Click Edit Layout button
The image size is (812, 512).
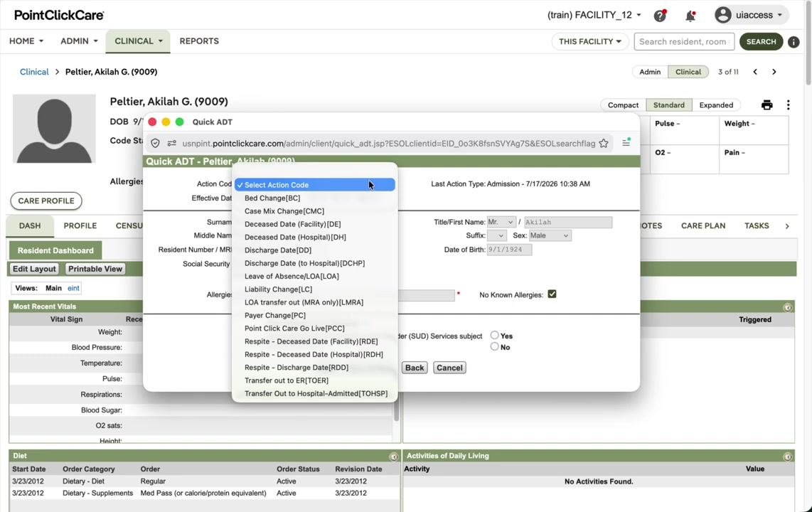[x=34, y=269]
